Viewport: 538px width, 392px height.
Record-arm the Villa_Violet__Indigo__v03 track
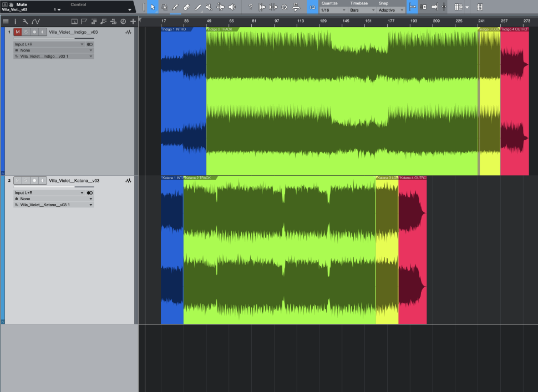pyautogui.click(x=34, y=32)
